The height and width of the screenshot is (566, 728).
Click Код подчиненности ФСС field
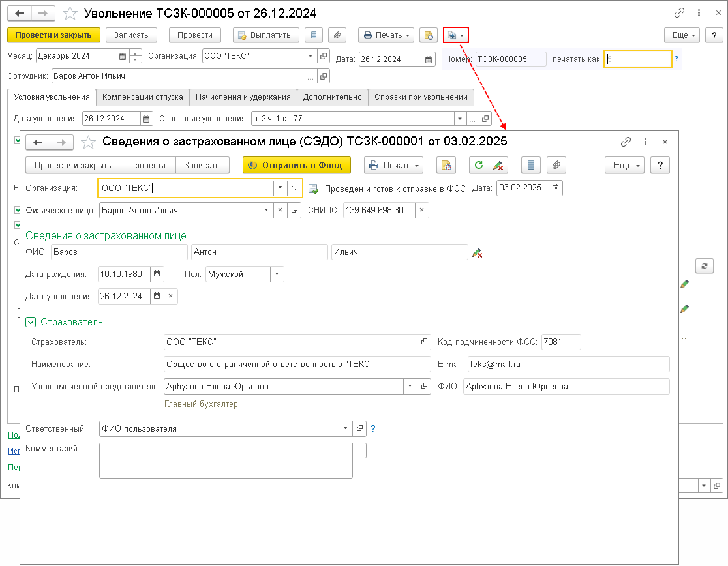point(561,342)
